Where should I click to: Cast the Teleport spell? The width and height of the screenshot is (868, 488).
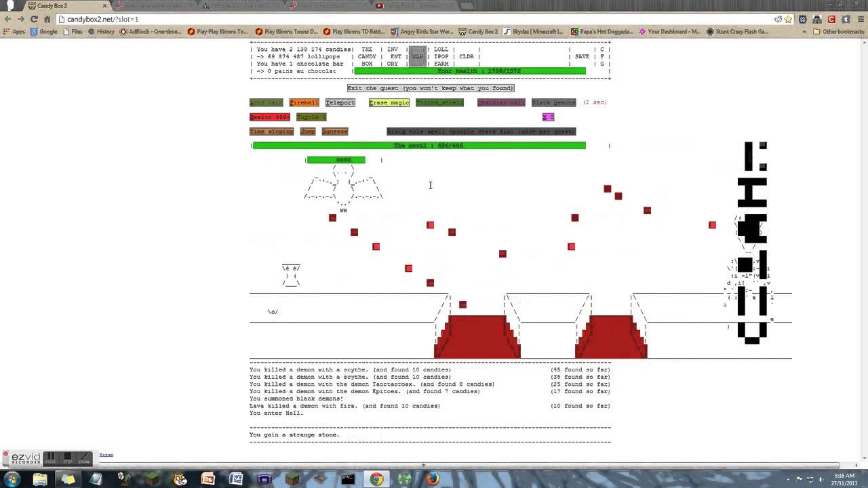coord(340,102)
